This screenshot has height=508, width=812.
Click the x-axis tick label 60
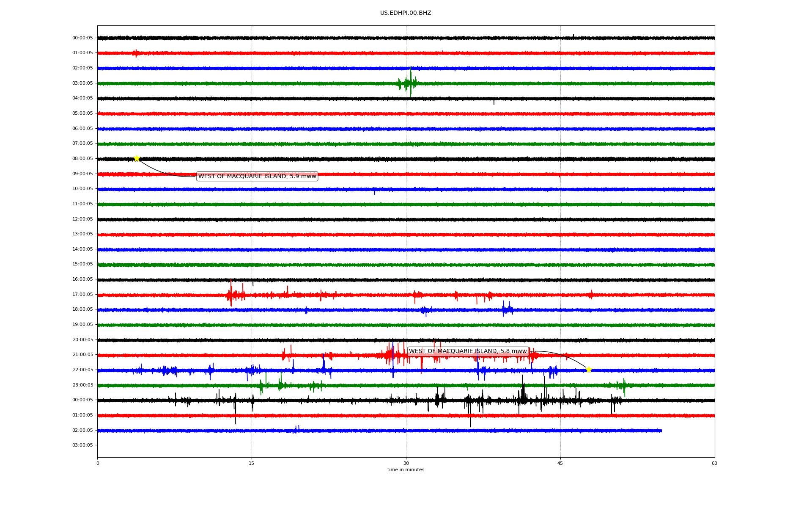click(714, 463)
